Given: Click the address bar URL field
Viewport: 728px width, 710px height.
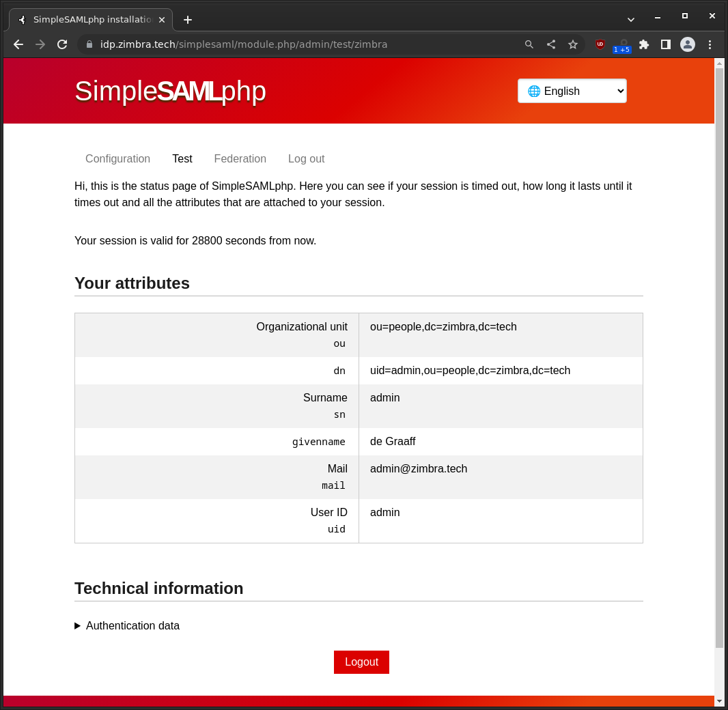Looking at the screenshot, I should click(x=297, y=44).
